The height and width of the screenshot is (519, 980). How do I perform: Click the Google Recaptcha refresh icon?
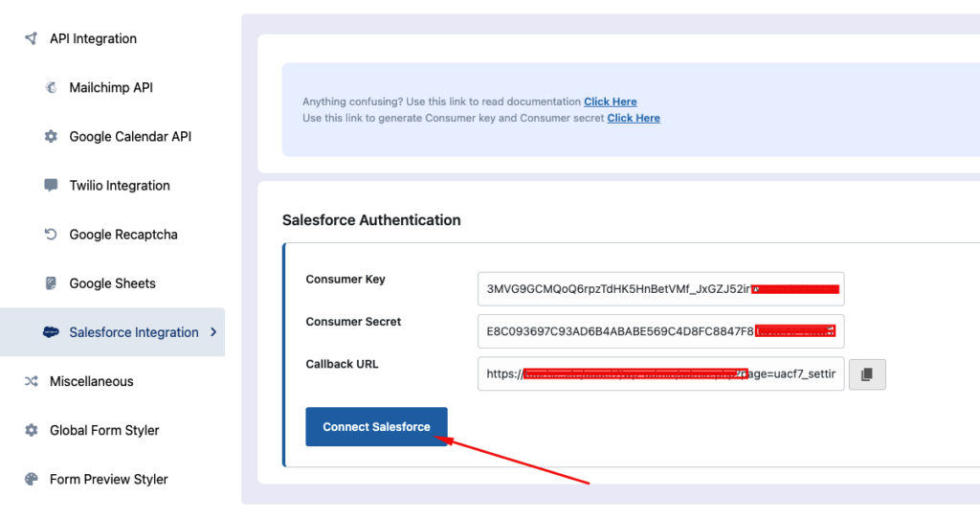pyautogui.click(x=51, y=235)
